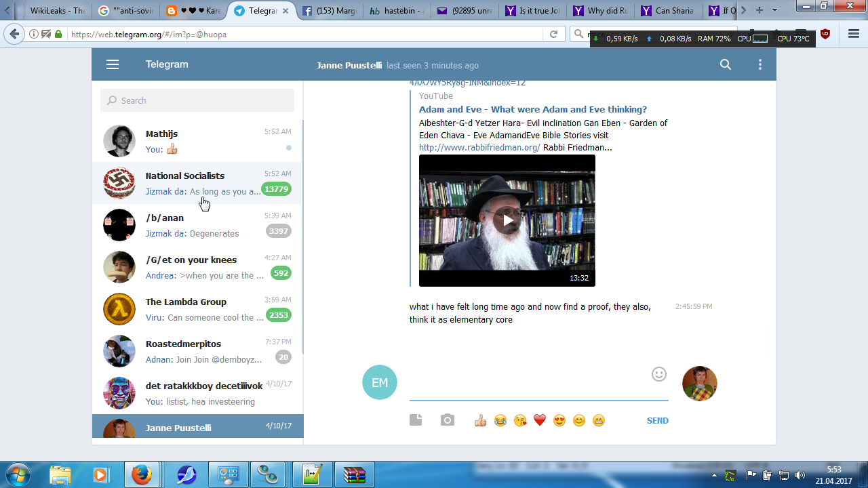The height and width of the screenshot is (488, 868).
Task: Open the media player taskbar icon
Action: click(100, 474)
